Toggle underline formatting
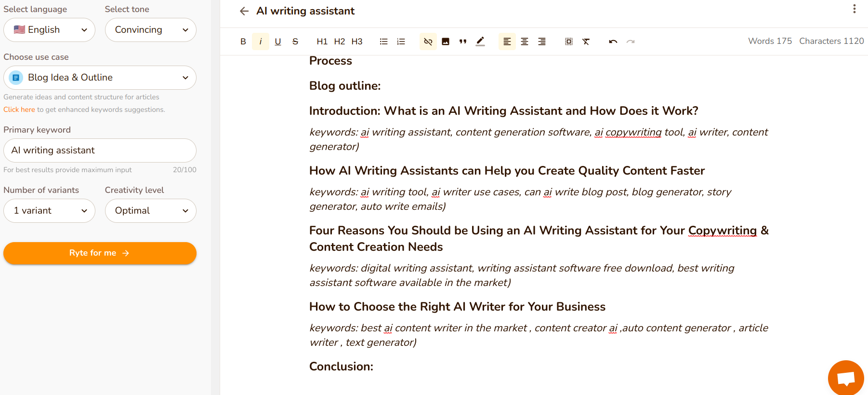This screenshot has width=868, height=395. 278,41
